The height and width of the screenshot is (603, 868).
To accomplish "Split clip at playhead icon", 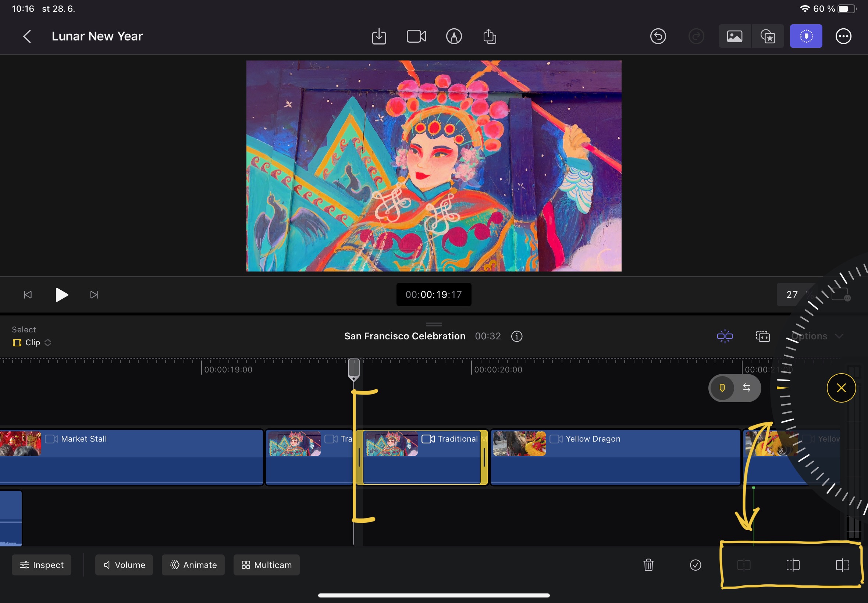I will click(x=744, y=565).
